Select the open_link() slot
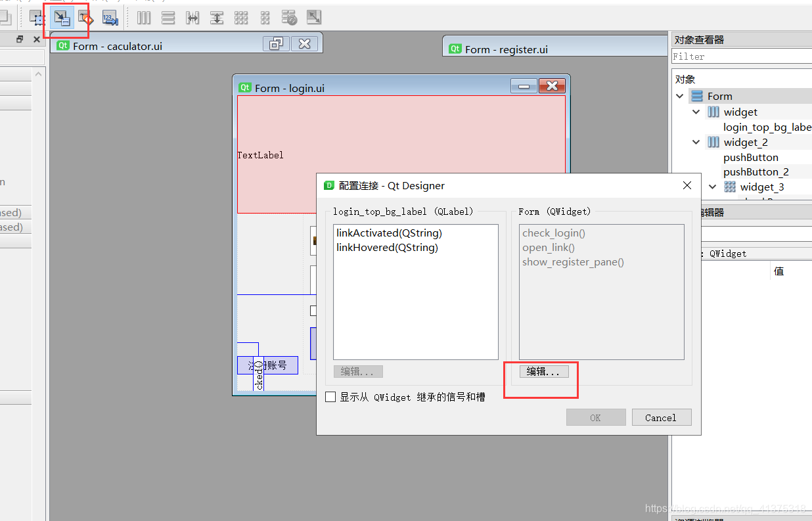 click(x=549, y=247)
